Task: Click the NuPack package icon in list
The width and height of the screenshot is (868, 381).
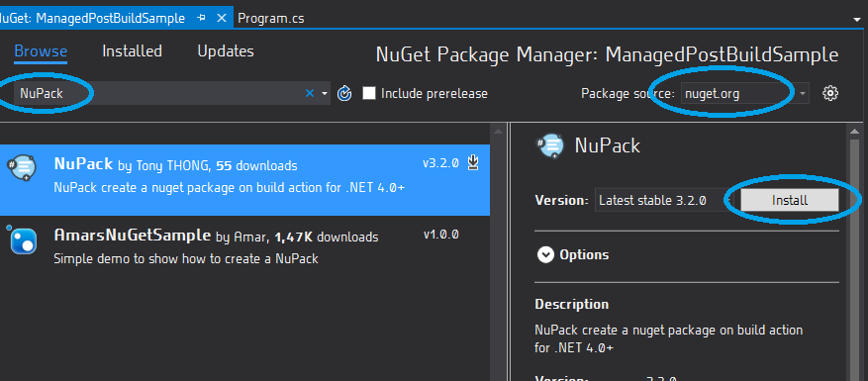Action: [x=22, y=168]
